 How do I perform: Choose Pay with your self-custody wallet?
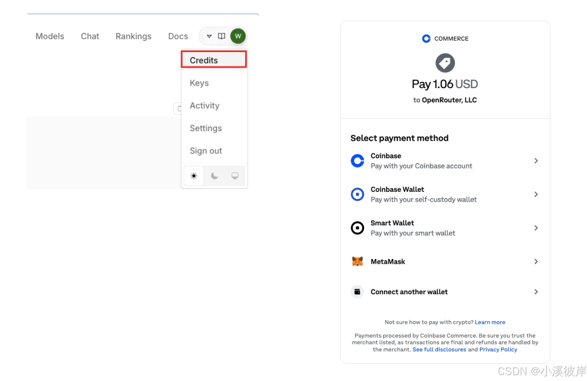point(424,199)
